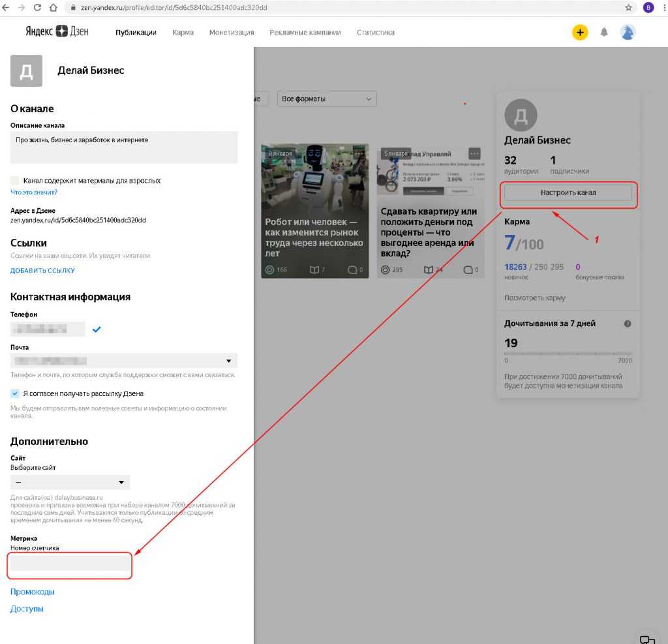Open the chat support icon in the corner
668x644 pixels.
(x=647, y=639)
